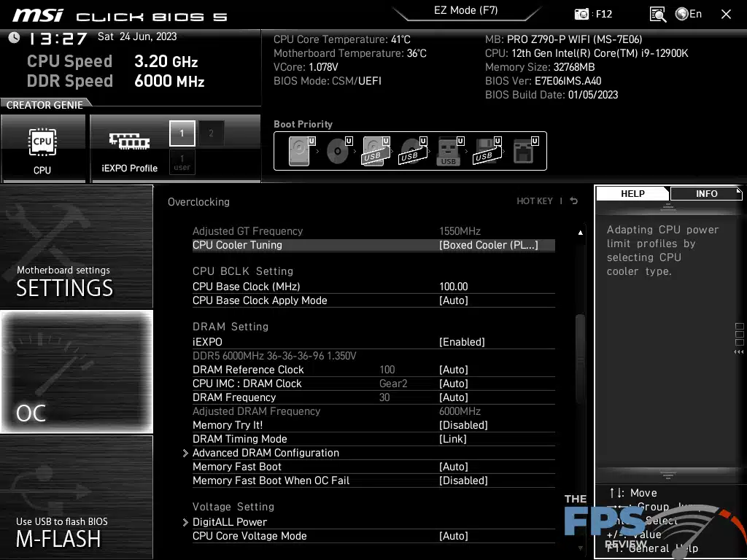Click the BIOS Ver E7E06IMS.A40 text
This screenshot has width=747, height=560.
pos(543,80)
